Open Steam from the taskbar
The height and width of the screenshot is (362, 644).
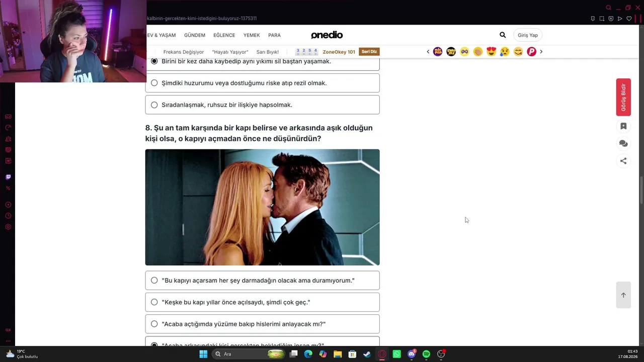[367, 354]
